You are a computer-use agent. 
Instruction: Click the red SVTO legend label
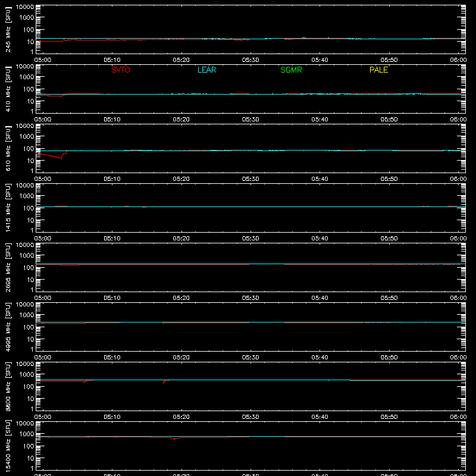point(121,70)
